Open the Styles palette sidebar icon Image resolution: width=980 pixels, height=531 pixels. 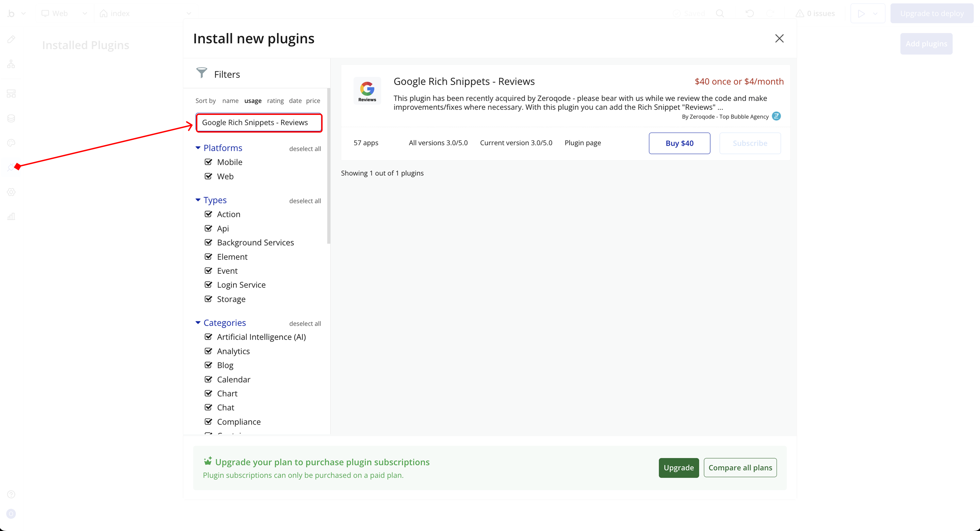[x=11, y=143]
